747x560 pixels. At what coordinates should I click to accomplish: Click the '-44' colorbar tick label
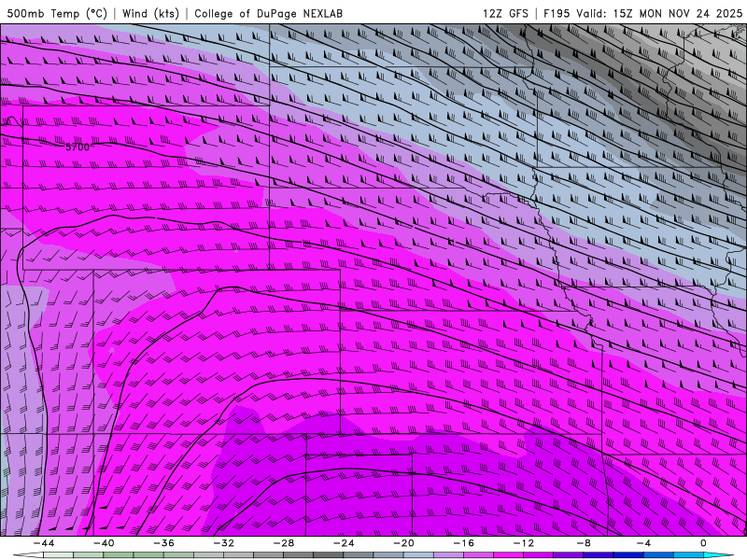pos(44,543)
